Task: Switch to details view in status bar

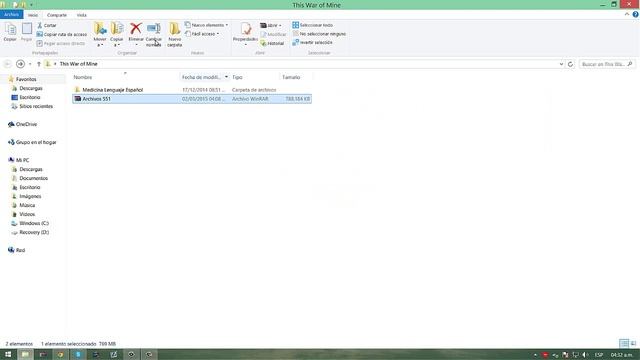Action: (x=624, y=343)
